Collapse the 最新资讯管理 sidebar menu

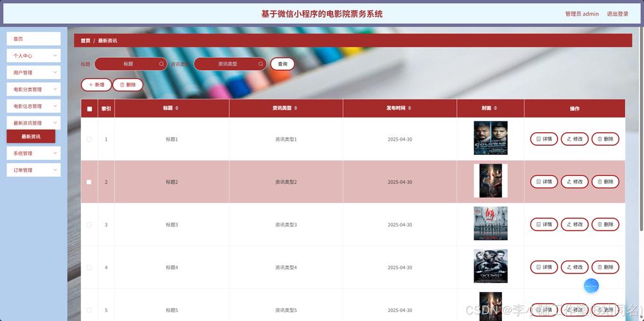click(x=33, y=123)
